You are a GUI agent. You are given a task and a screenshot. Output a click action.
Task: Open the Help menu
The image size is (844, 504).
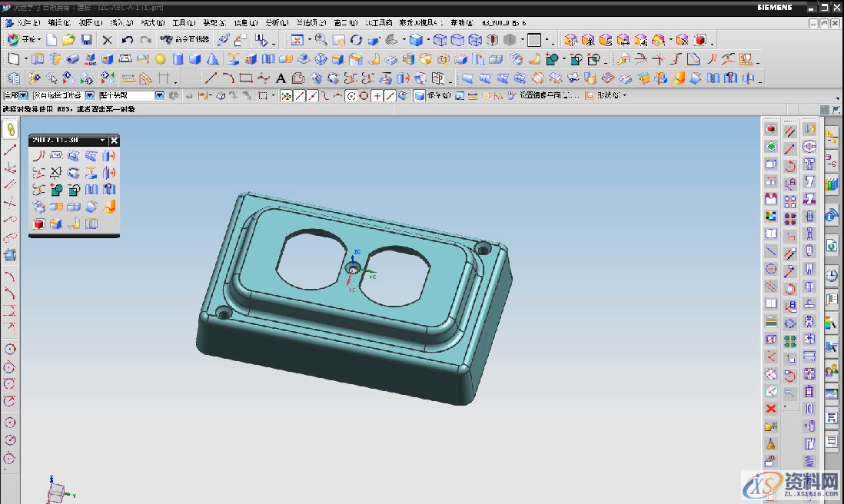click(461, 23)
